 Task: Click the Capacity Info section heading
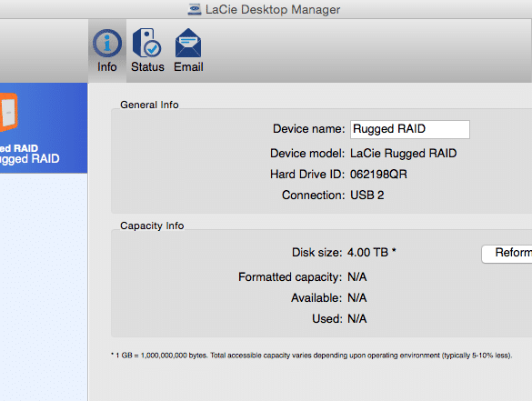pos(152,226)
